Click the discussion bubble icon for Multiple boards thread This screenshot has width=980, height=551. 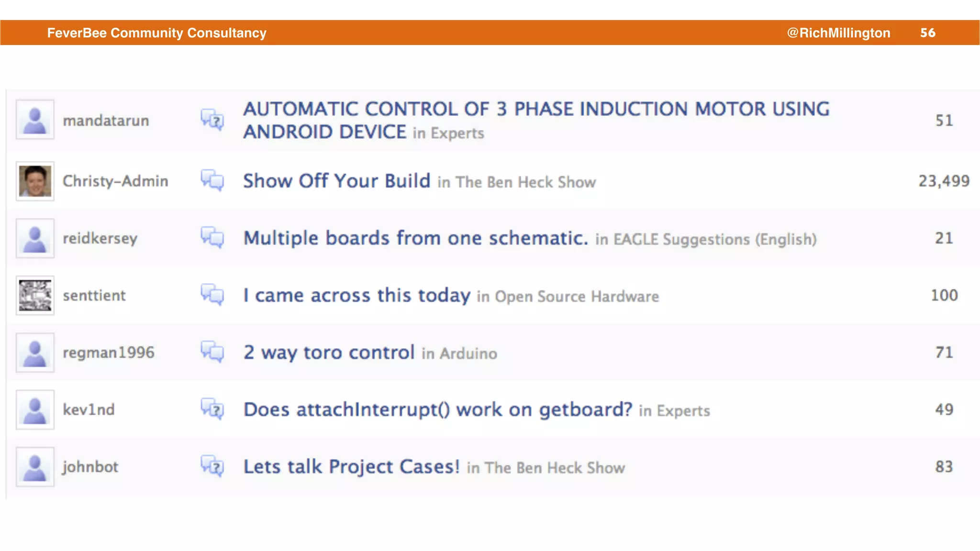coord(212,238)
